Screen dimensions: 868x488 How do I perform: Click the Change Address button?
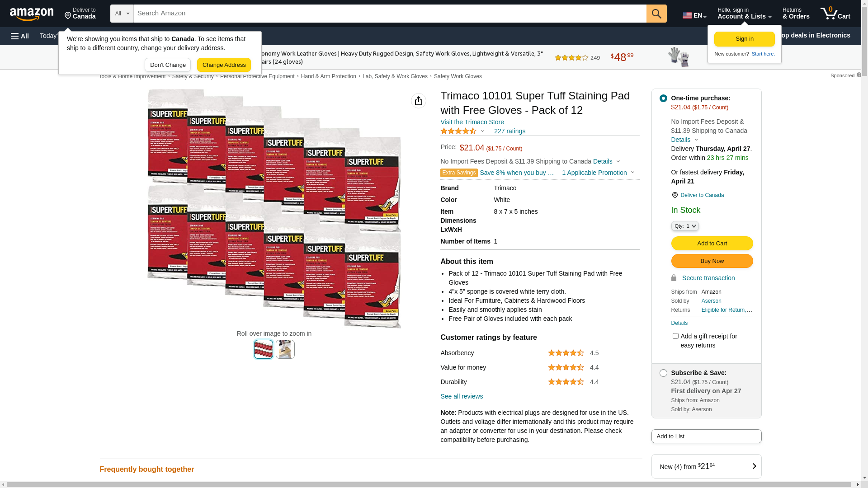pos(224,65)
